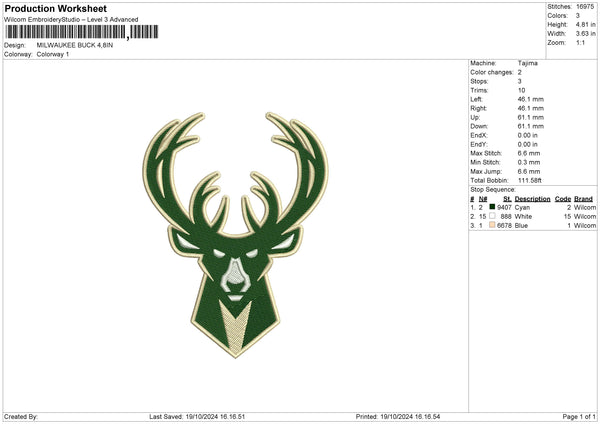The height and width of the screenshot is (424, 600).
Task: Click the 'White' description in the stop sequence
Action: [523, 217]
